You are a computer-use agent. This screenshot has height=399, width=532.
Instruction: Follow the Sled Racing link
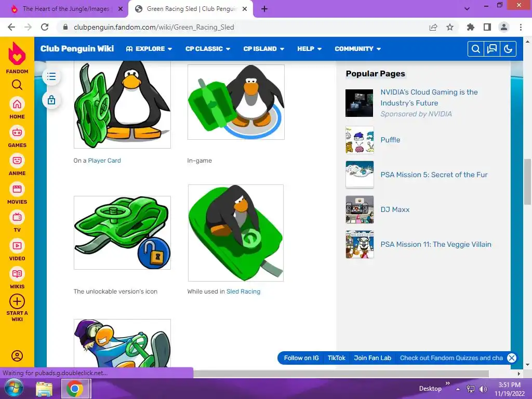pos(243,291)
